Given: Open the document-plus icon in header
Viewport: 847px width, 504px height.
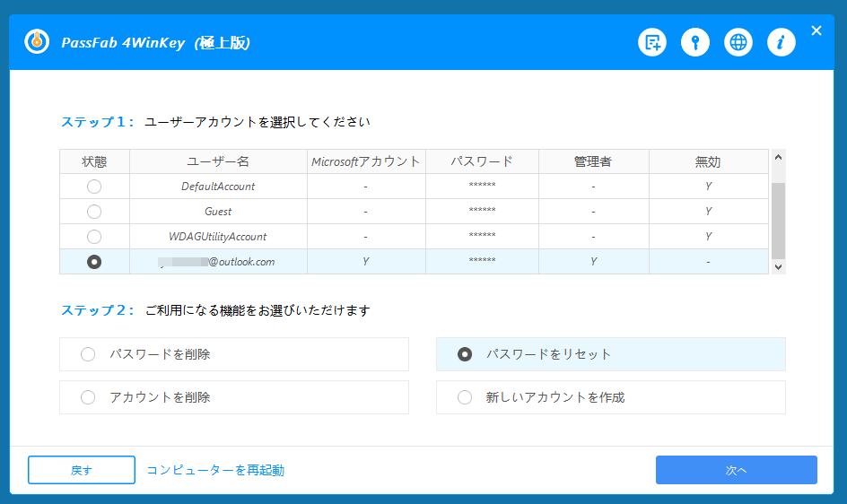Looking at the screenshot, I should point(652,42).
